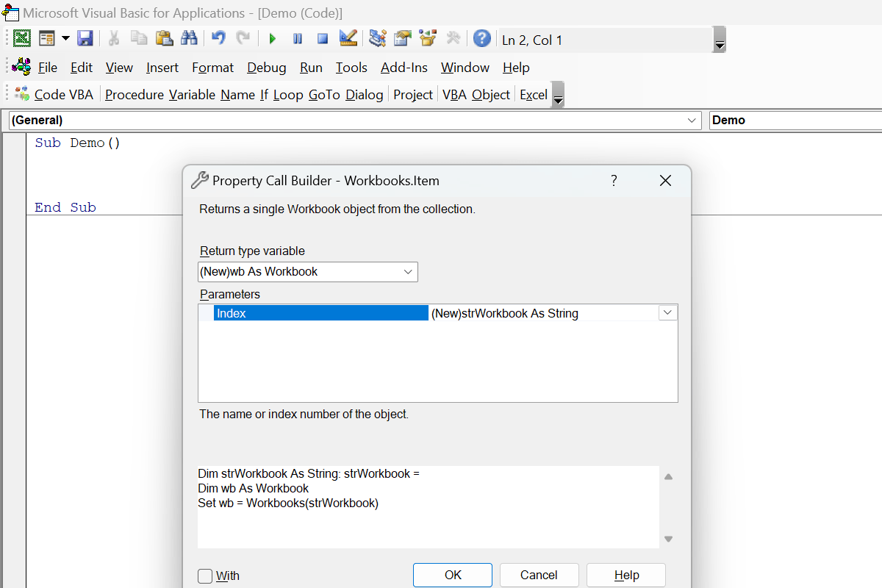The height and width of the screenshot is (588, 882).
Task: Break execution with the pause icon
Action: click(x=298, y=39)
